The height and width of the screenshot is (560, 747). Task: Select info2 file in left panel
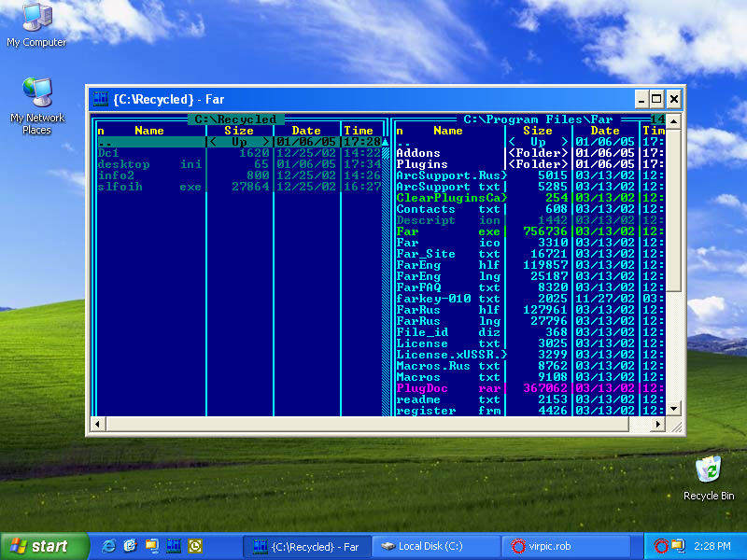click(x=240, y=175)
